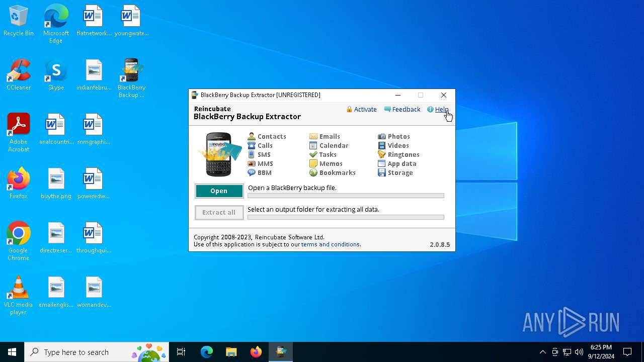The image size is (644, 362).
Task: Click the Feedback speech bubble icon
Action: [x=387, y=109]
